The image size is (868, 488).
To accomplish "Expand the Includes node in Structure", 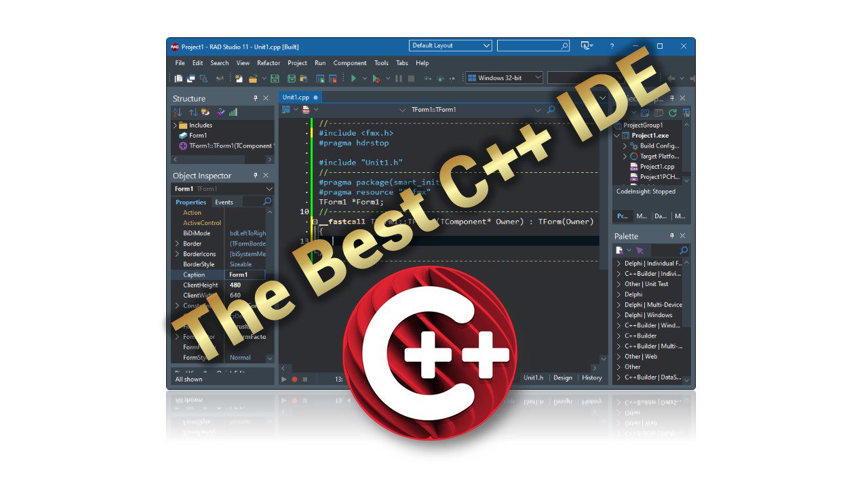I will (x=176, y=125).
